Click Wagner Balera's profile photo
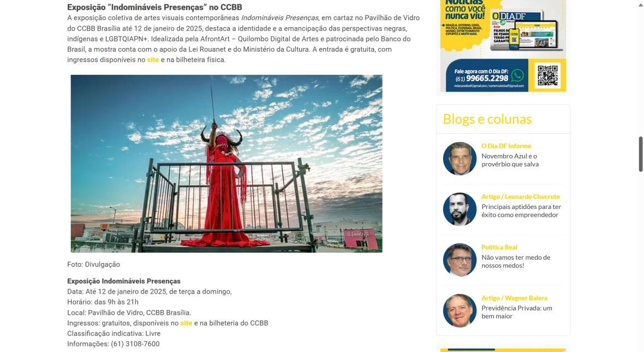Screen dimensions: 644x352 [460, 311]
